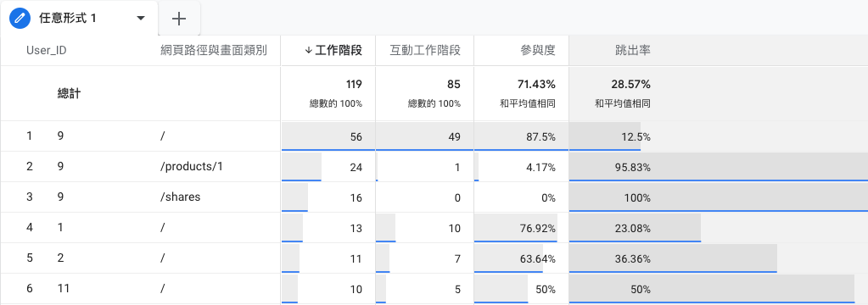Image resolution: width=868 pixels, height=305 pixels.
Task: Click the /shares page path cell
Action: click(180, 197)
